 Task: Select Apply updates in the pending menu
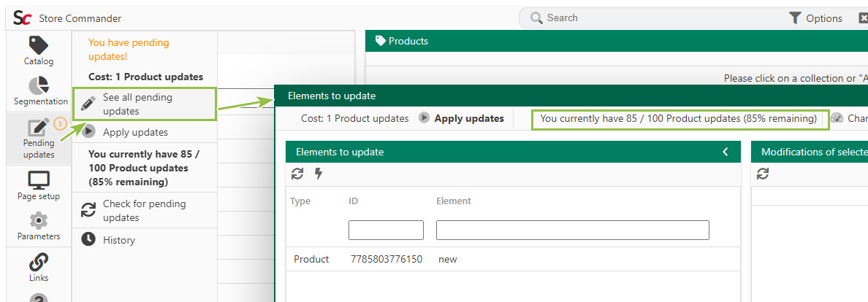[x=144, y=132]
